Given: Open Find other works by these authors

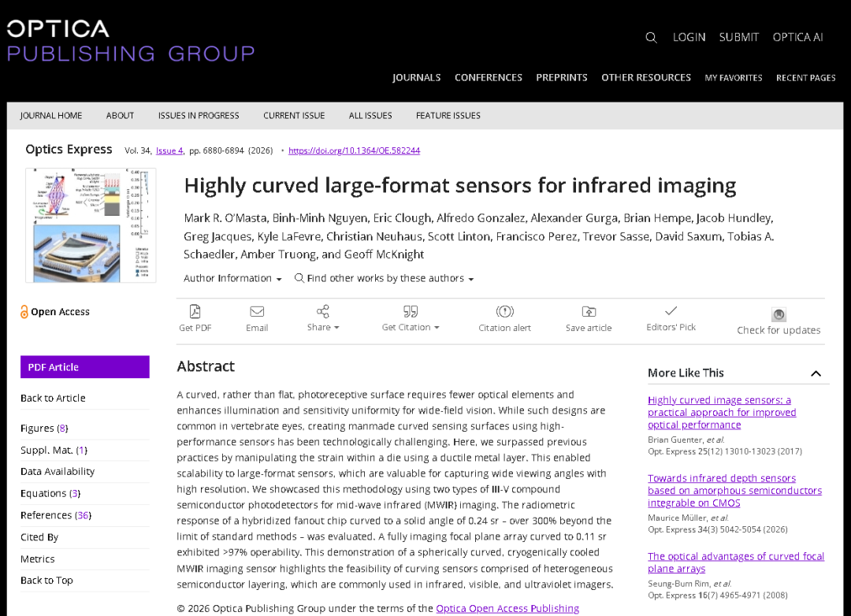Looking at the screenshot, I should (x=384, y=278).
